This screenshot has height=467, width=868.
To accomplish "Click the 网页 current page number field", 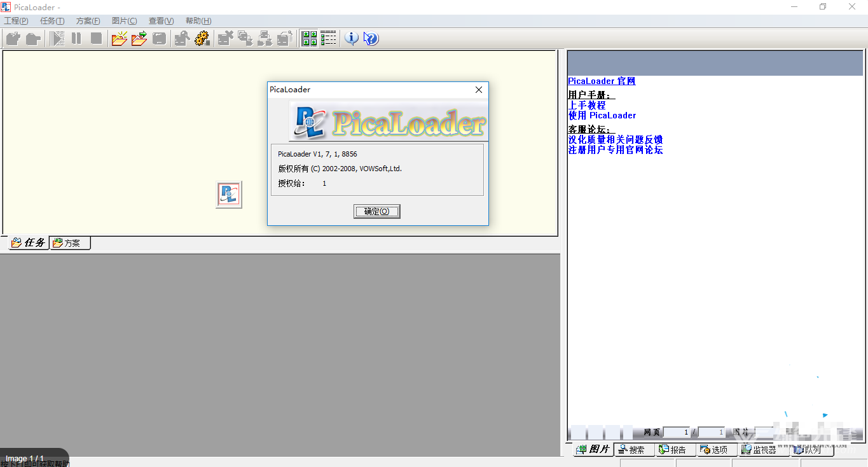I will tap(677, 433).
